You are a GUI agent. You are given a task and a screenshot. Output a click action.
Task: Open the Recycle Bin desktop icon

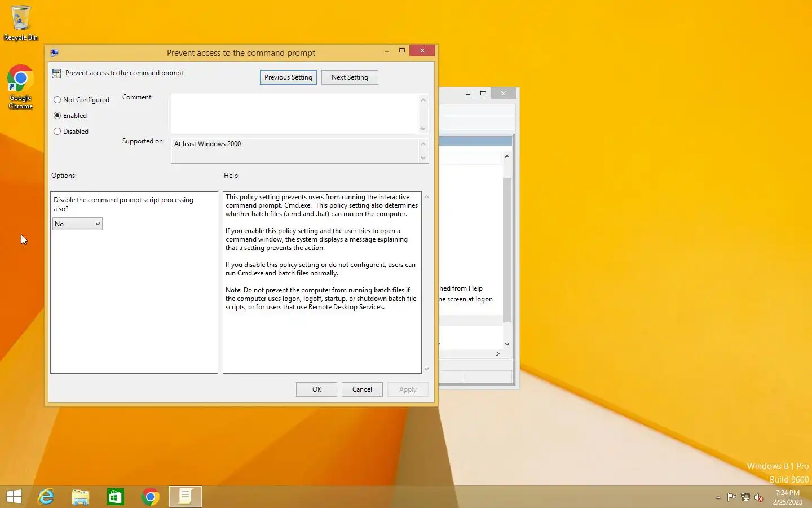[21, 23]
